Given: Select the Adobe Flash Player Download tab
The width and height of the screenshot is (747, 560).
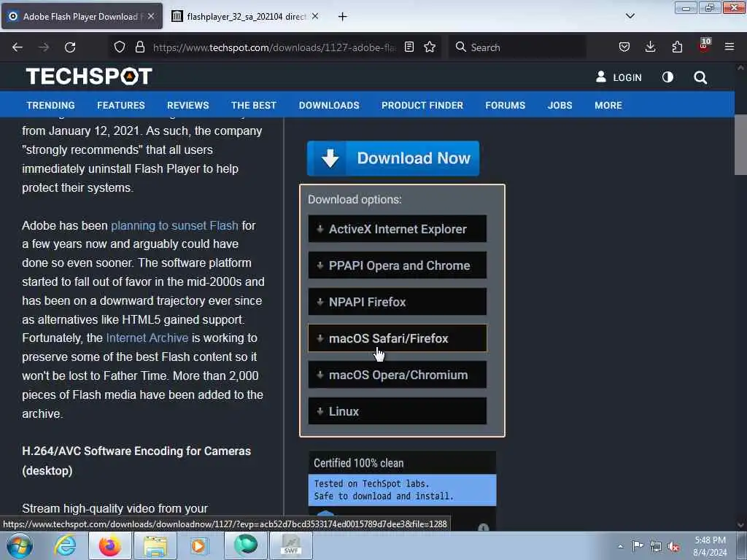Looking at the screenshot, I should [82, 17].
